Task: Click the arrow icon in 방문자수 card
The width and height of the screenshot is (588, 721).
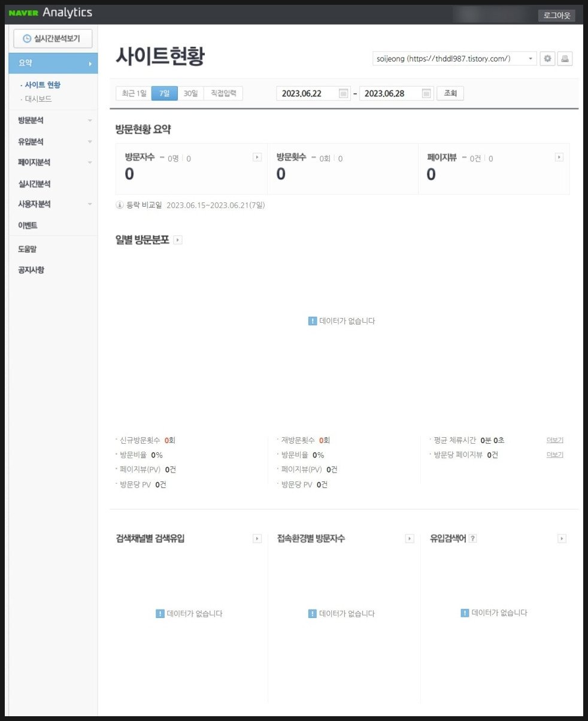Action: [x=257, y=157]
